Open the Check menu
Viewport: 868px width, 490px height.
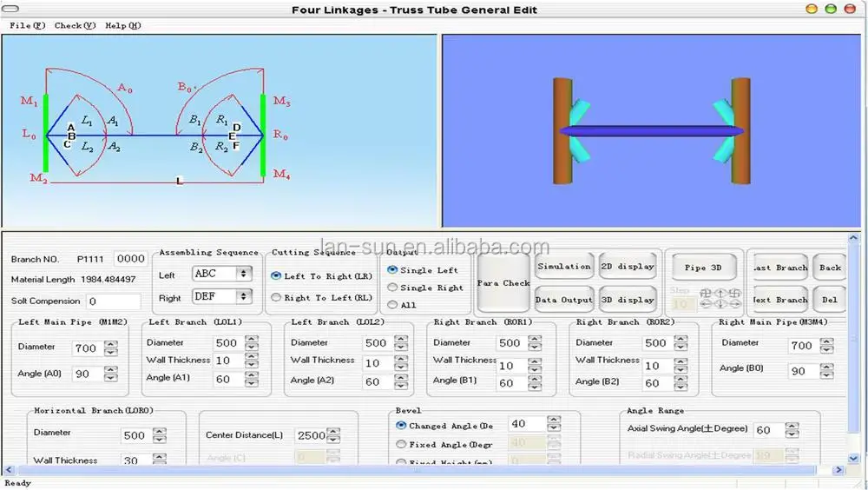pos(75,25)
